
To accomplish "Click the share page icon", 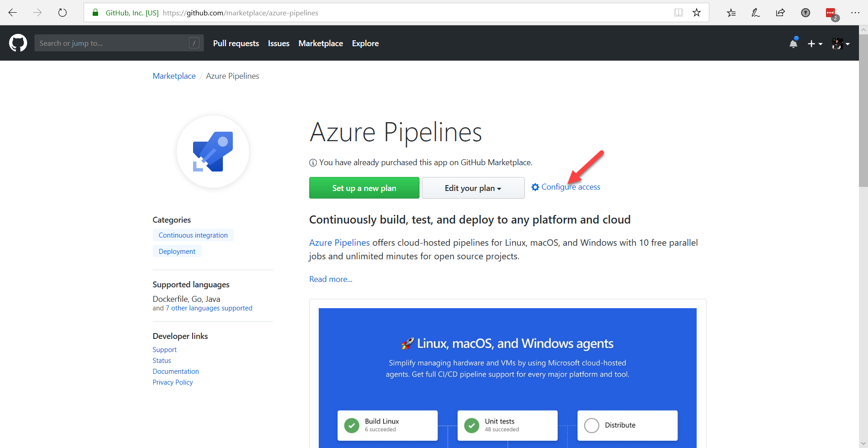I will (780, 13).
